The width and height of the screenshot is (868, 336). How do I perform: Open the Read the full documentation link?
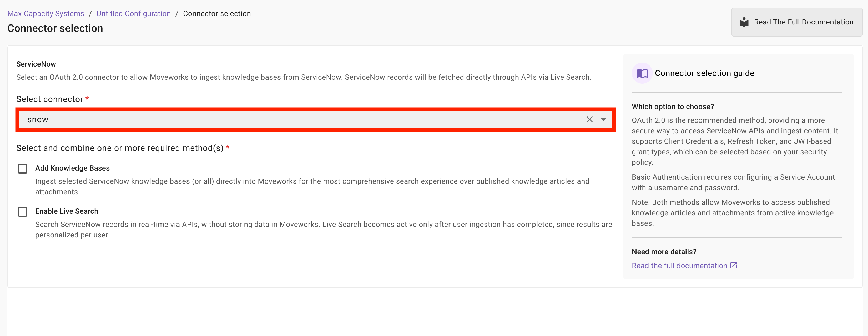point(679,266)
